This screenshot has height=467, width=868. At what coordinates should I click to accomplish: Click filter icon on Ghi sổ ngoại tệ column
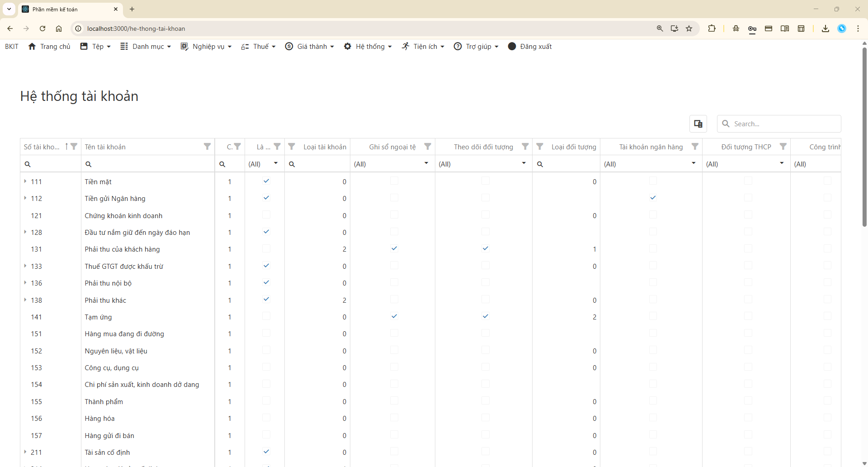[427, 146]
